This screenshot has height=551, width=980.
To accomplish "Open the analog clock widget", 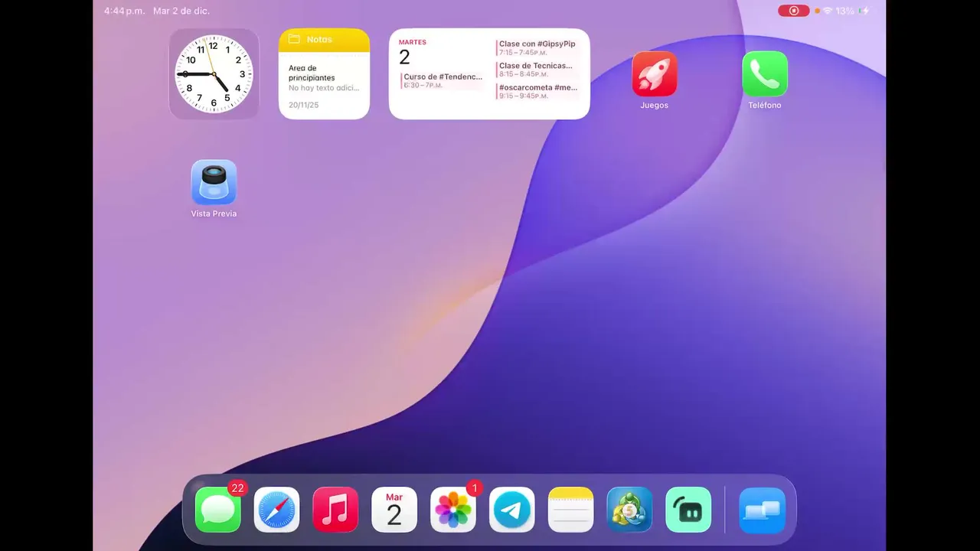I will click(x=214, y=74).
